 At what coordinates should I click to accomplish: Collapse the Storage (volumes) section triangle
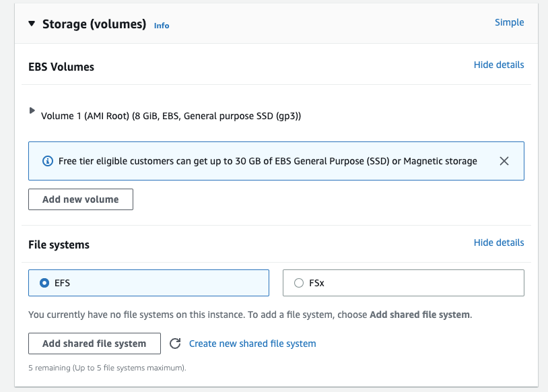pyautogui.click(x=32, y=24)
